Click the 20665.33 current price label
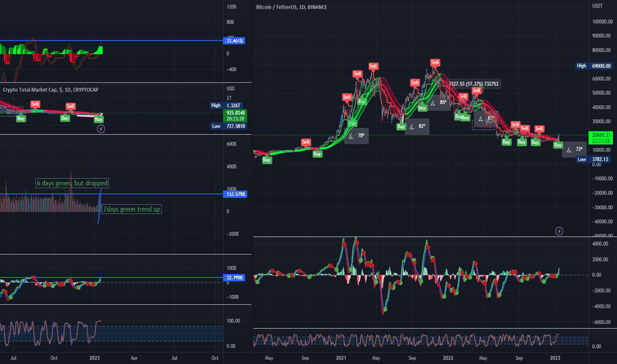The width and height of the screenshot is (617, 364). coord(600,138)
